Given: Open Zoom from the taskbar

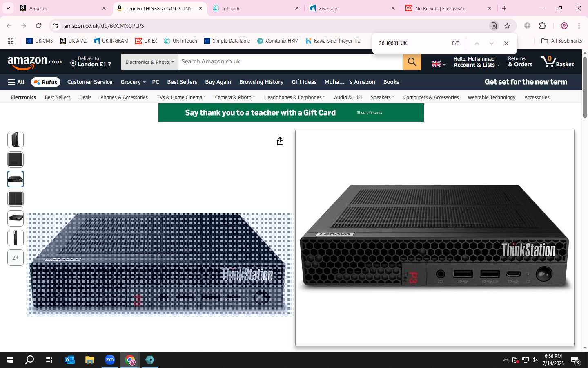Looking at the screenshot, I should (x=109, y=360).
